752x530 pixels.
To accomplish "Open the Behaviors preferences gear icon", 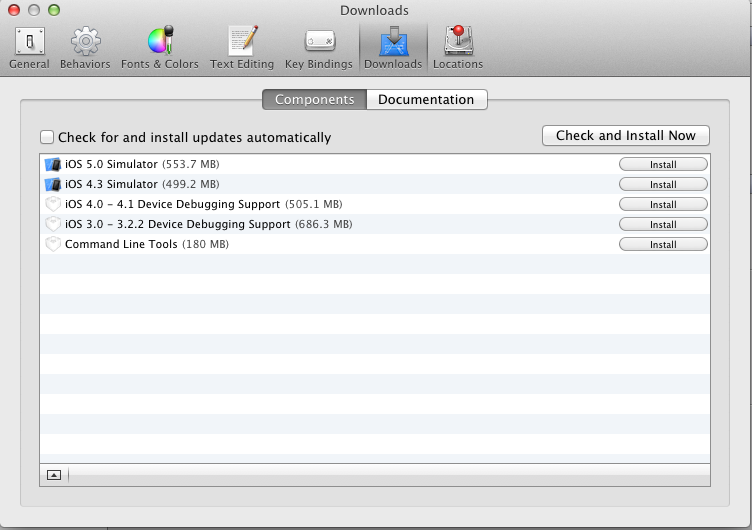I will click(x=85, y=41).
